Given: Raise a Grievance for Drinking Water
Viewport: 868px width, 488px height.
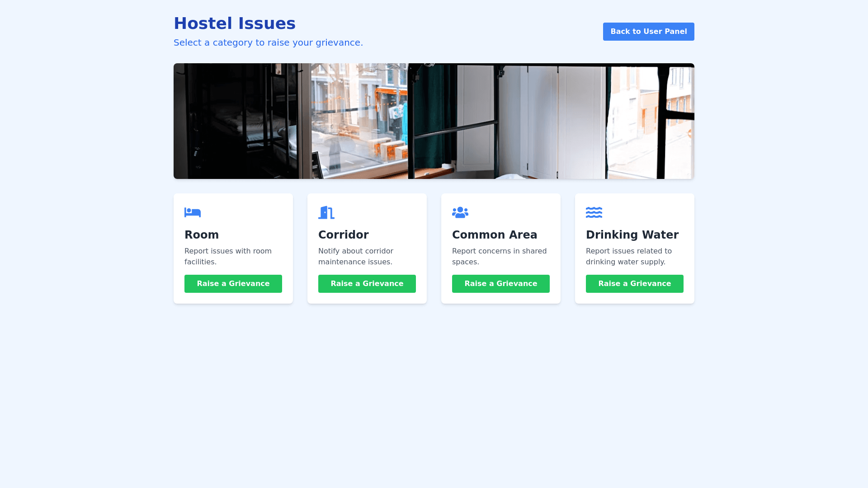Looking at the screenshot, I should [635, 284].
